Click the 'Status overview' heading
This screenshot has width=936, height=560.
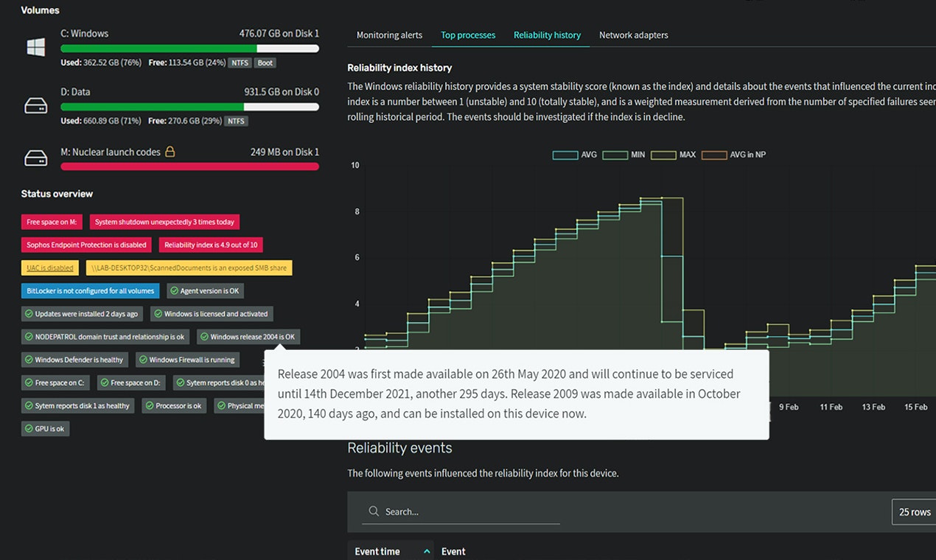57,194
